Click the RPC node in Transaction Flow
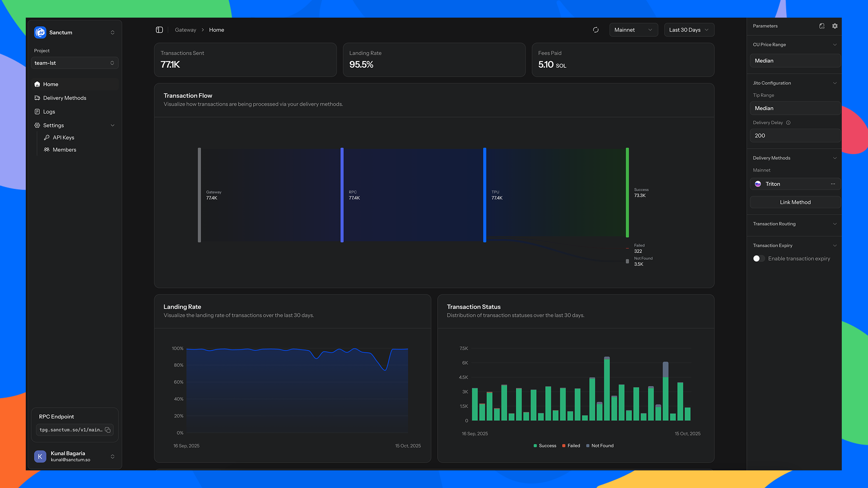This screenshot has height=488, width=868. (342, 195)
